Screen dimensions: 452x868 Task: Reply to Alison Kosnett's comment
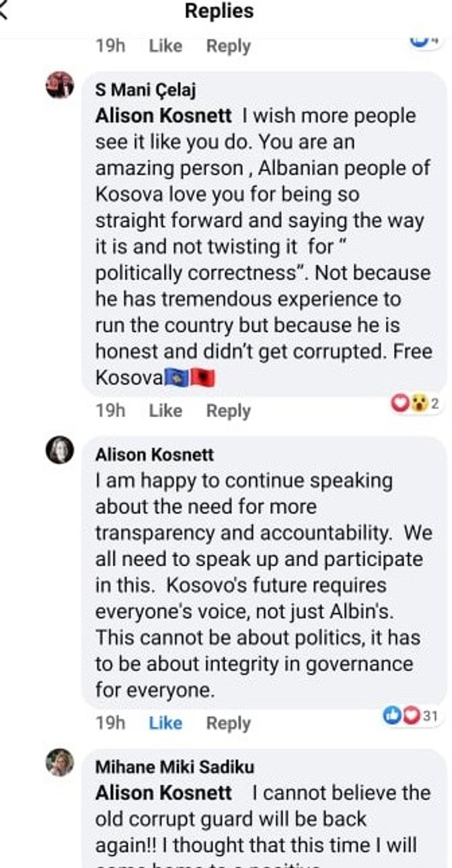click(x=228, y=723)
